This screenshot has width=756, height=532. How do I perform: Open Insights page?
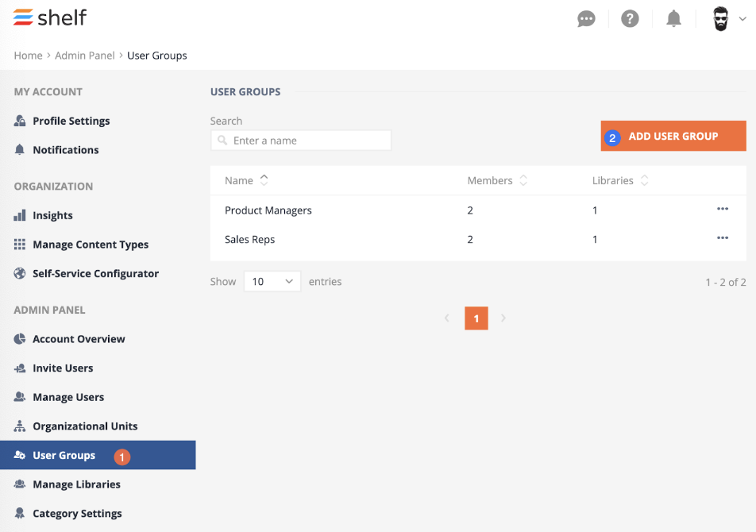(52, 215)
